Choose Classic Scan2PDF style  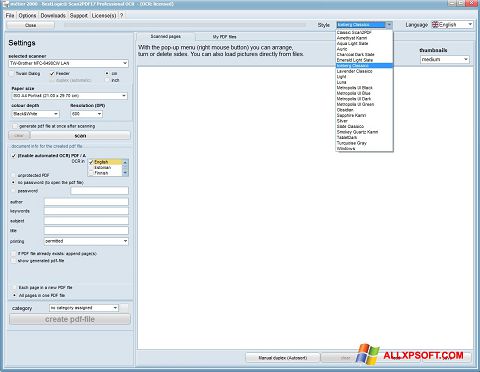pyautogui.click(x=354, y=33)
